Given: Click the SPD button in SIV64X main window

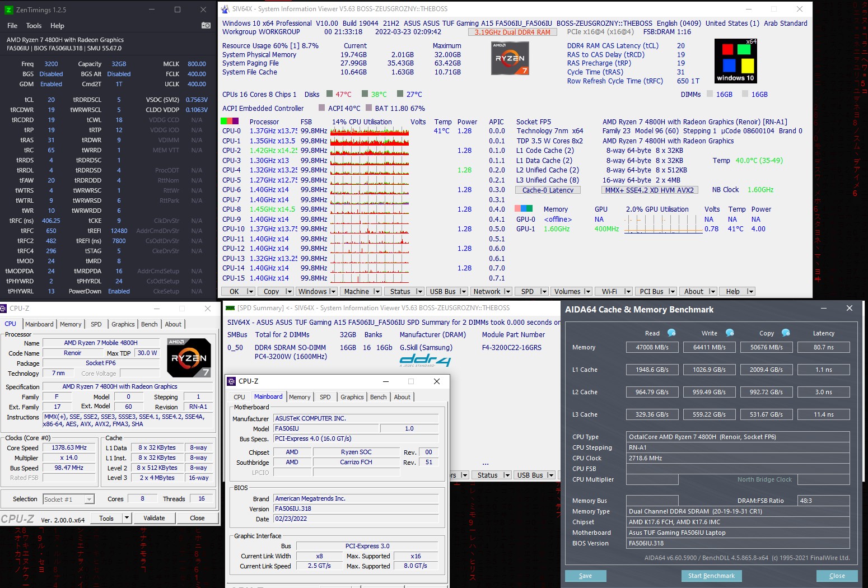Looking at the screenshot, I should coord(528,291).
